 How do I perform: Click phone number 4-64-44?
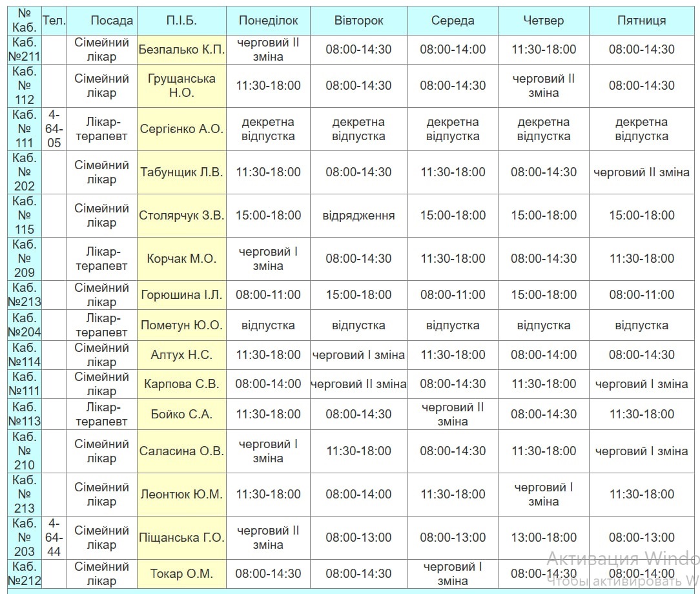(x=54, y=537)
